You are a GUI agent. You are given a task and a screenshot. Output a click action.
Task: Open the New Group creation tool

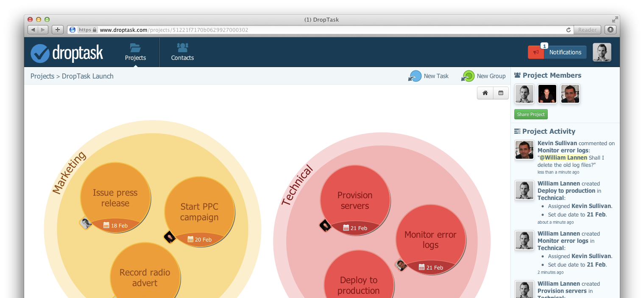coord(468,76)
